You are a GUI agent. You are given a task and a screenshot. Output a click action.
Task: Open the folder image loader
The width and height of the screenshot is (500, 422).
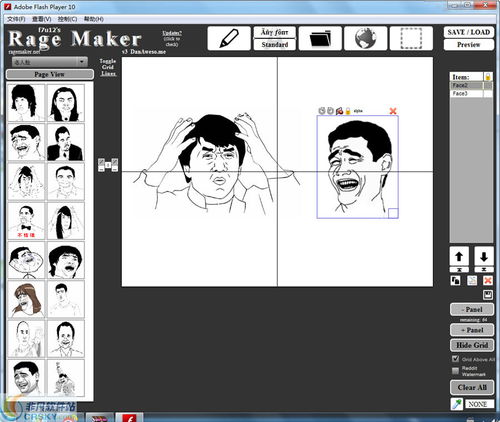[320, 39]
